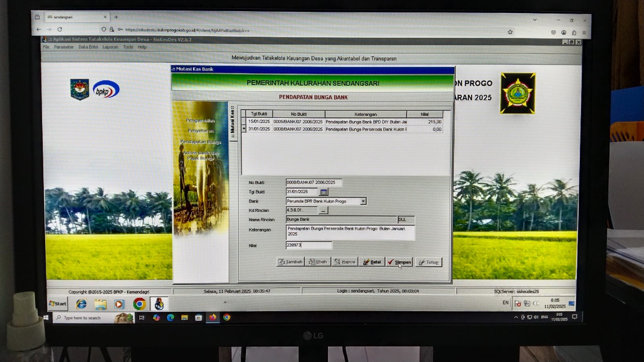Open Firefox on Windows taskbar
This screenshot has height=362, width=644.
213,317
